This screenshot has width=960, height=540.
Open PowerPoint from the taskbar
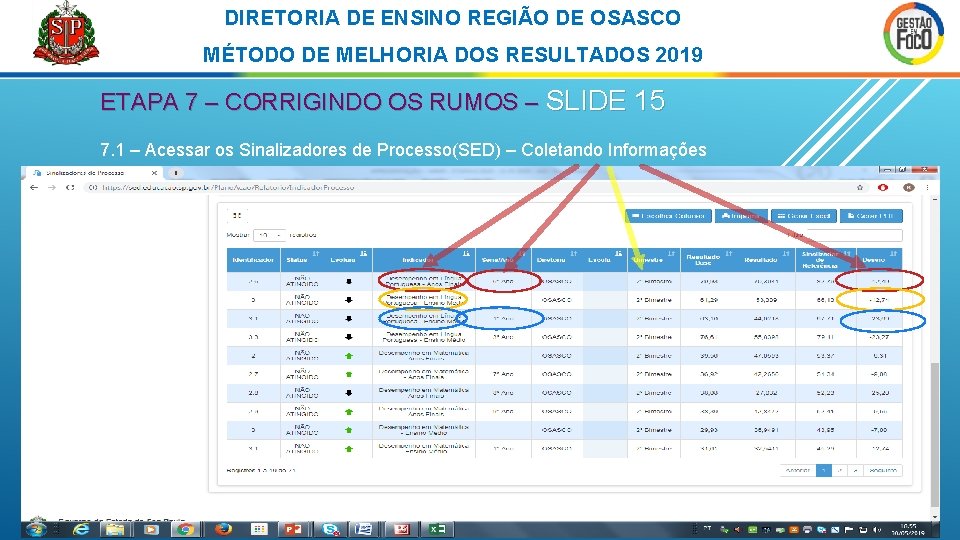pos(293,530)
